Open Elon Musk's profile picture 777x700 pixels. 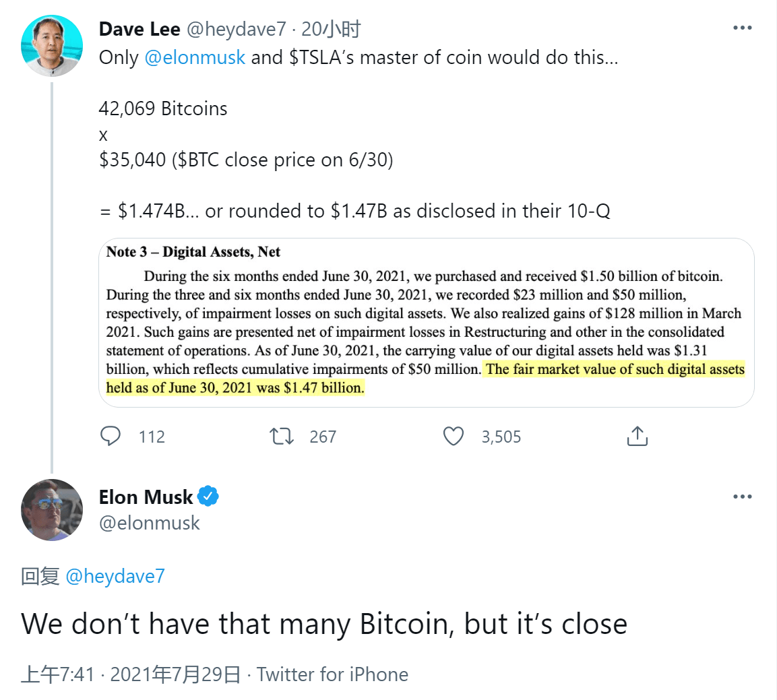click(x=52, y=510)
